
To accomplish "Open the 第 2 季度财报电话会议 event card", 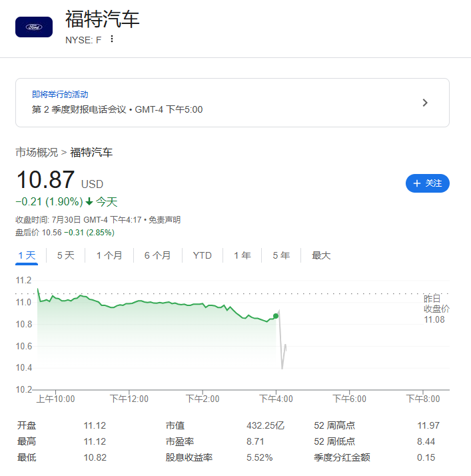I will point(232,103).
